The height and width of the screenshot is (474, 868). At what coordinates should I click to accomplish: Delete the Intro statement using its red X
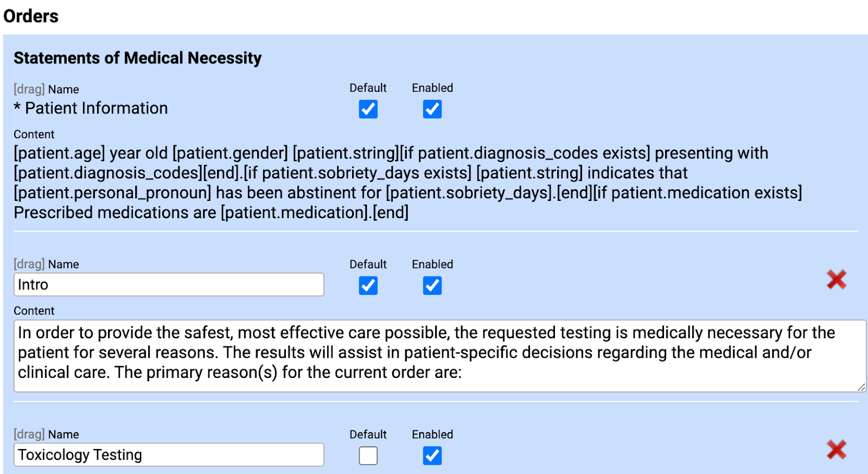pos(836,280)
